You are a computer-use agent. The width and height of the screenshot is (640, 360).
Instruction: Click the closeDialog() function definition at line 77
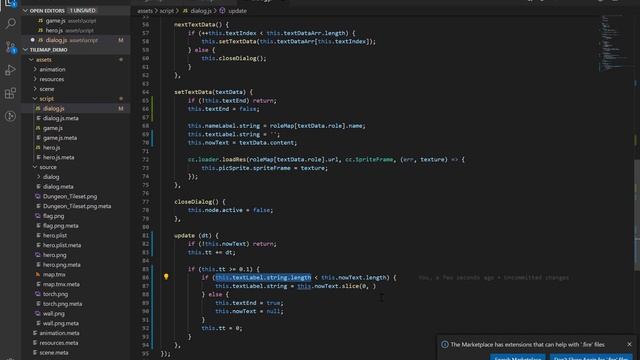pyautogui.click(x=199, y=202)
